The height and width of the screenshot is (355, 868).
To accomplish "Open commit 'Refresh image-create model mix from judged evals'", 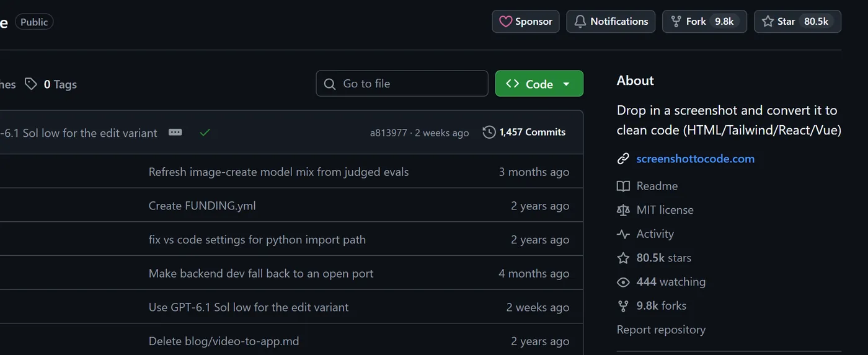I will [278, 172].
